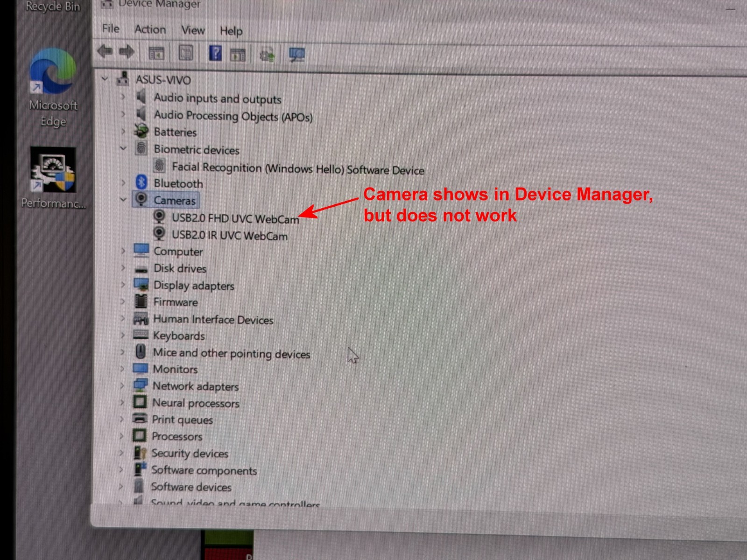Open Recycle Bin on the desktop

click(53, 7)
